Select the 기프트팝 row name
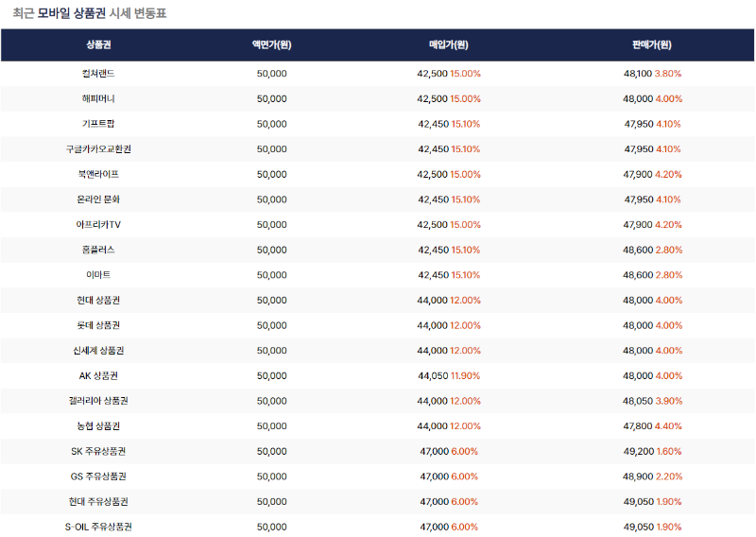The width and height of the screenshot is (756, 537). pos(98,124)
